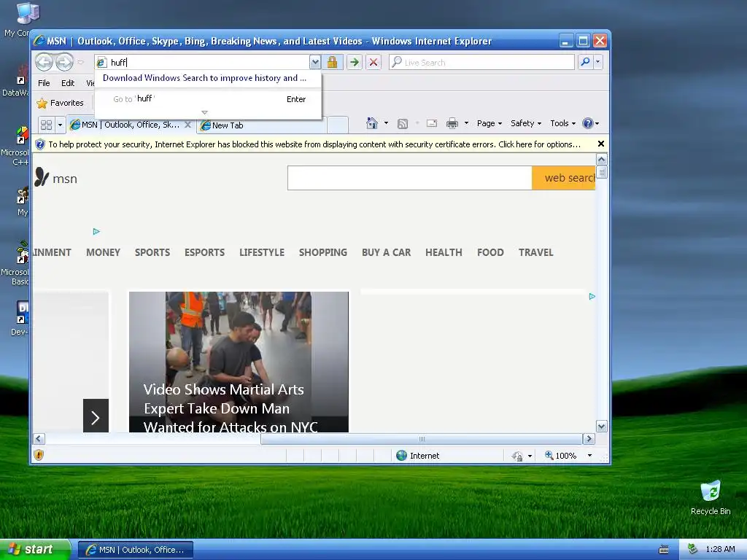
Task: Click the Print icon
Action: point(452,124)
